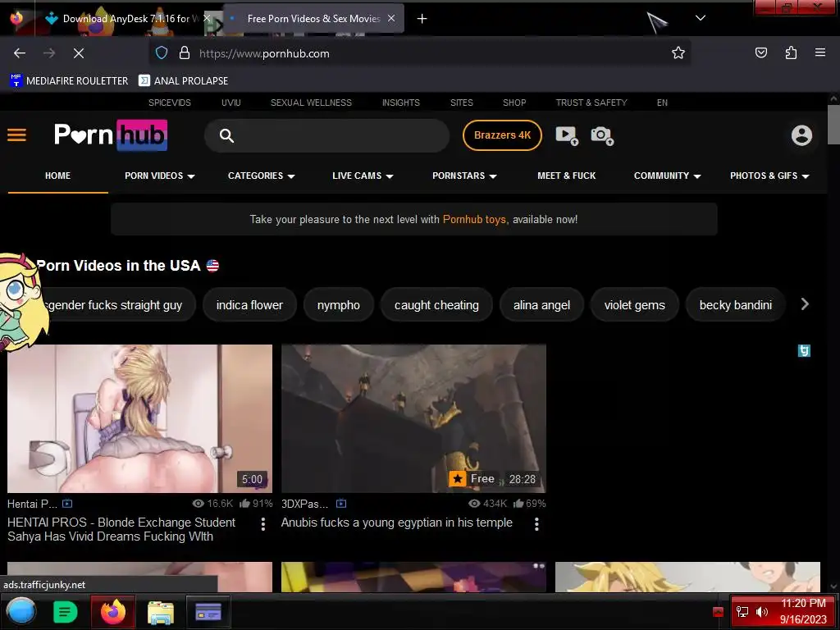Expand the CATEGORIES dropdown
This screenshot has height=630, width=840.
click(x=262, y=176)
